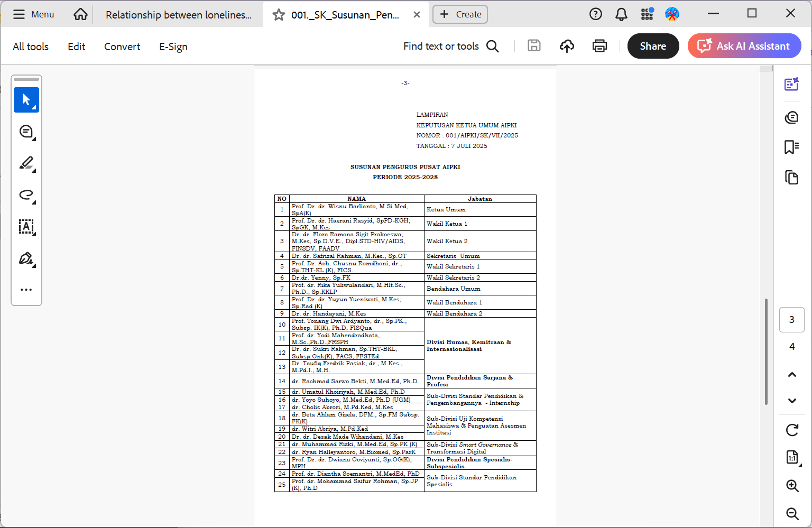Viewport: 812px width, 528px height.
Task: Click the LAMPIRAN heading text
Action: click(432, 115)
